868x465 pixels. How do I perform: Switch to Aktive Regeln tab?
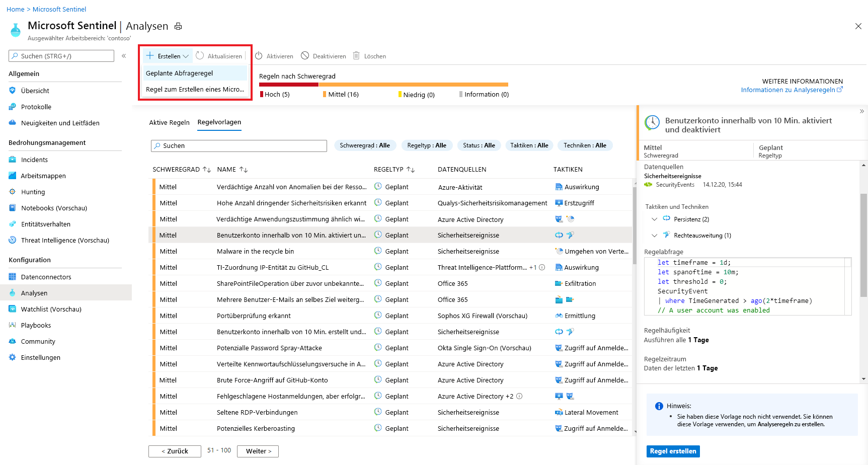(169, 122)
